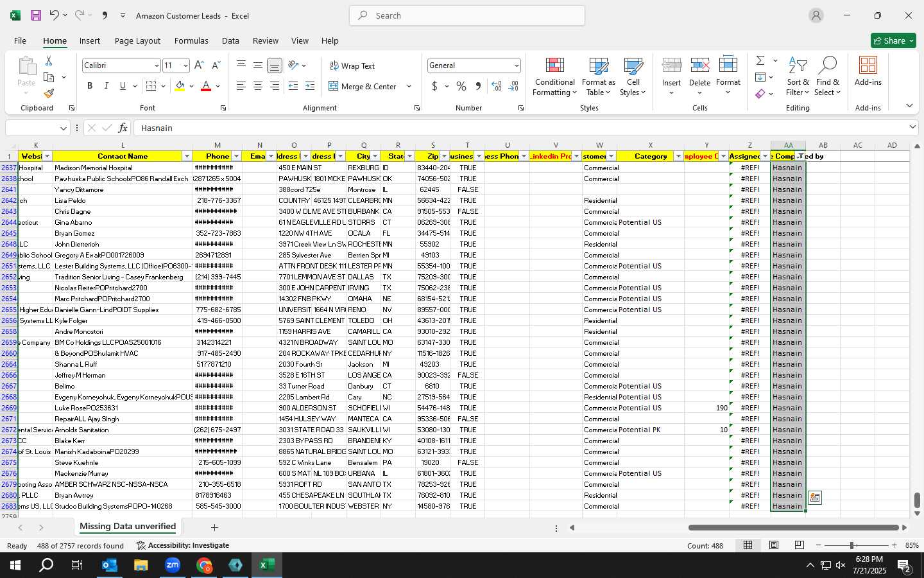Open the borders dropdown arrow

coord(163,86)
